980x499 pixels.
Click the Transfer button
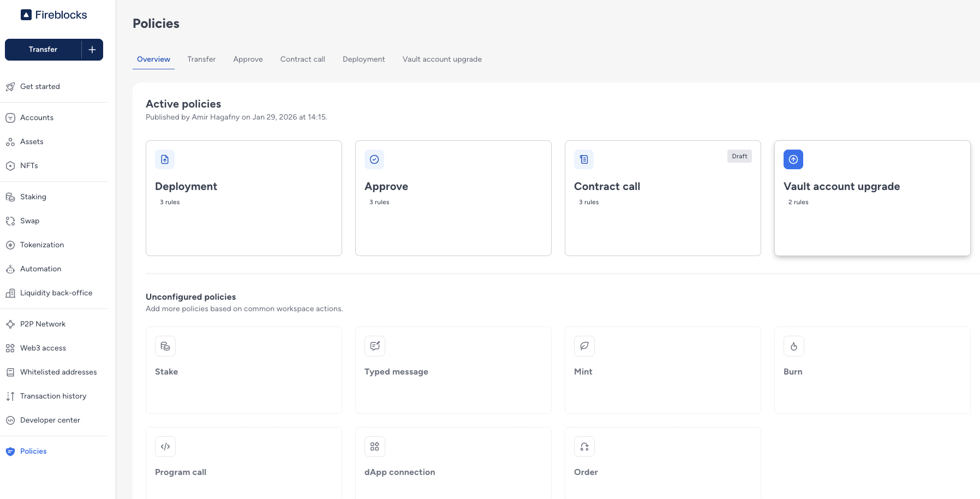click(x=43, y=50)
